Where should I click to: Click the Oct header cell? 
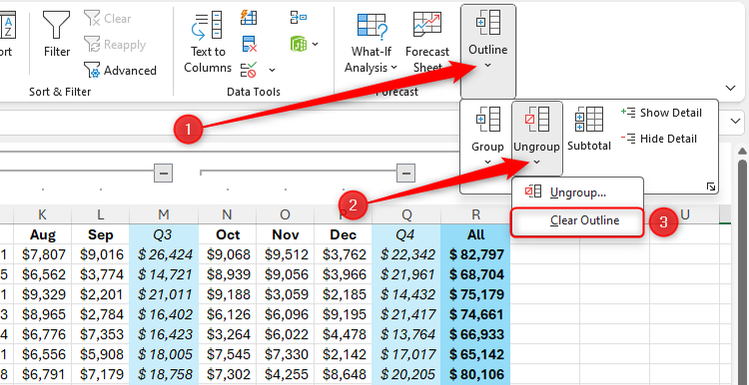[x=227, y=235]
